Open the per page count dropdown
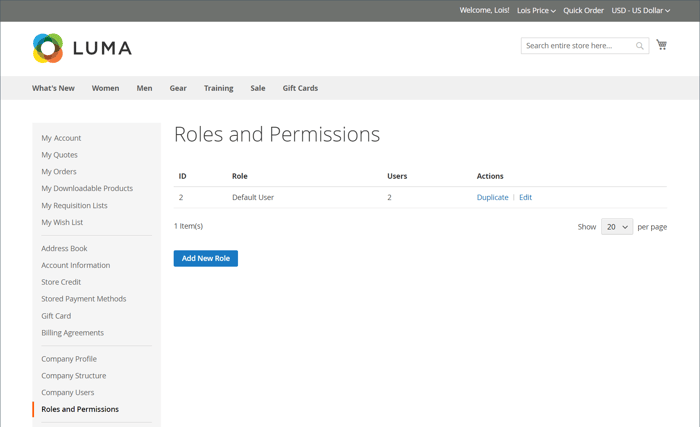 [x=617, y=227]
